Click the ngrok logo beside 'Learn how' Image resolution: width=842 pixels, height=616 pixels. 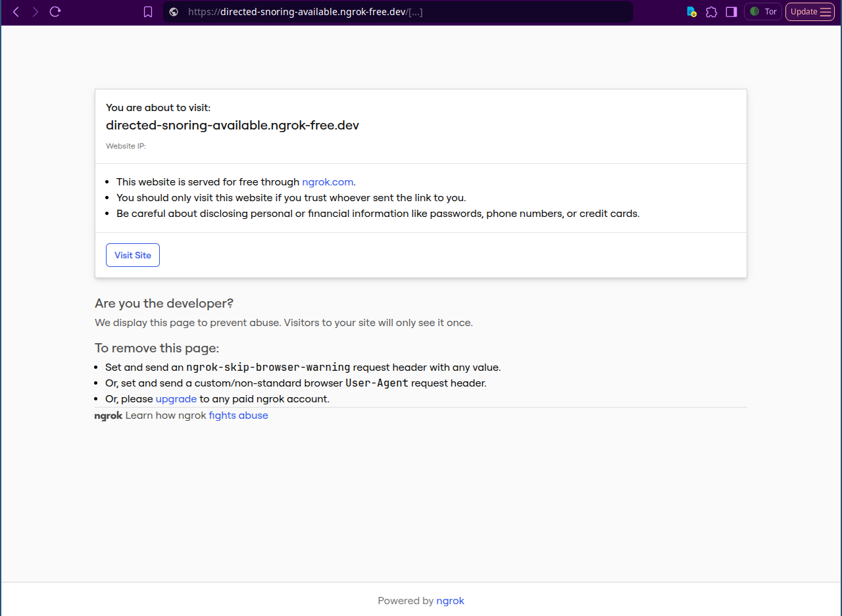coord(109,416)
